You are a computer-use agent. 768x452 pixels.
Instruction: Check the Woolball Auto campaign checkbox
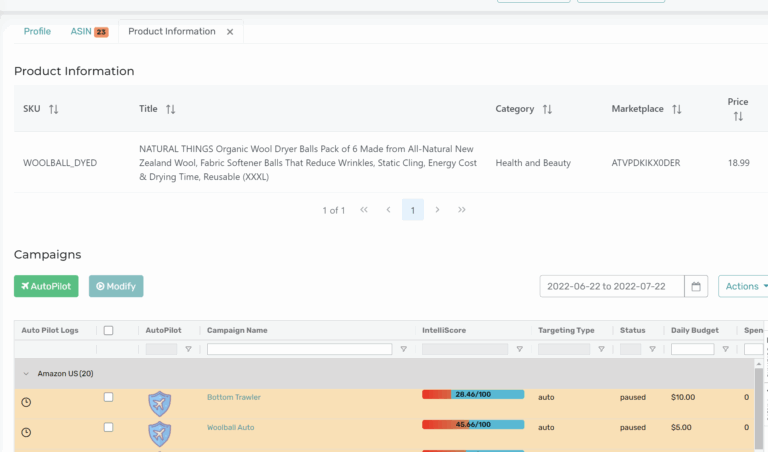109,428
